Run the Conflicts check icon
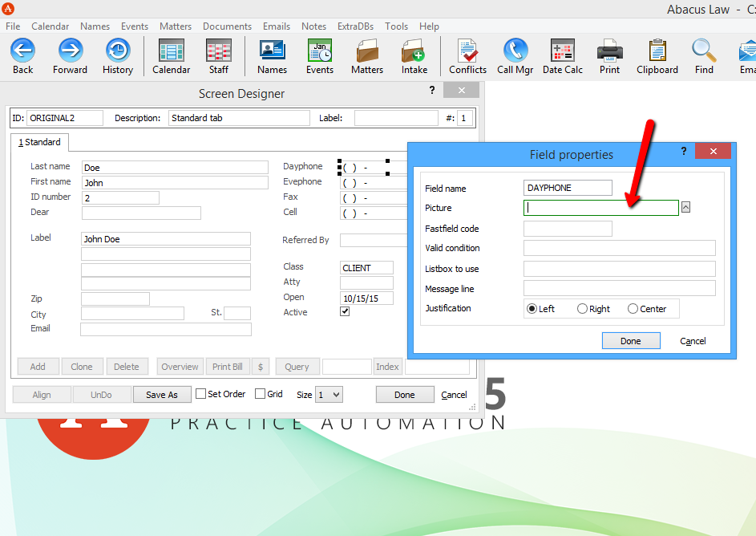Image resolution: width=756 pixels, height=536 pixels. tap(467, 51)
